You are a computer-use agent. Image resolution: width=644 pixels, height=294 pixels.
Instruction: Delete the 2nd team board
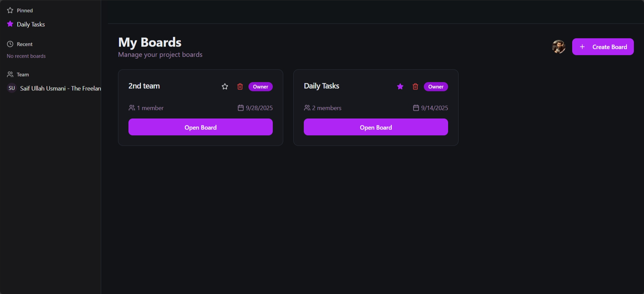click(x=240, y=87)
